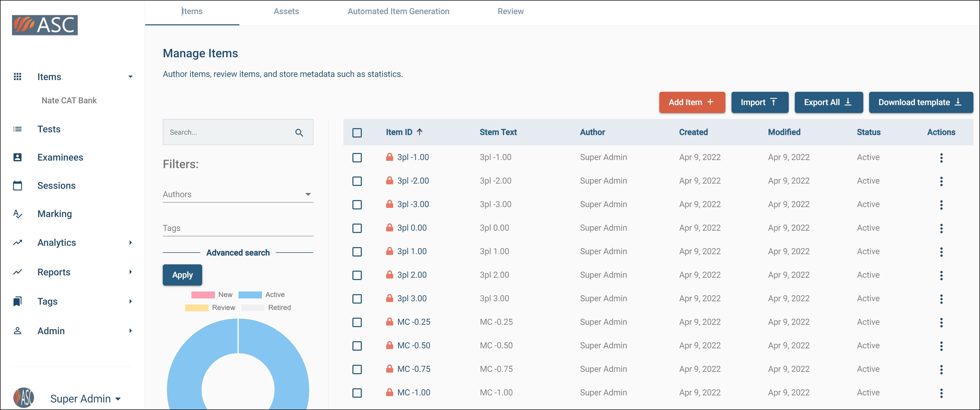Switch to the Assets tab
This screenshot has width=980, height=410.
click(286, 12)
